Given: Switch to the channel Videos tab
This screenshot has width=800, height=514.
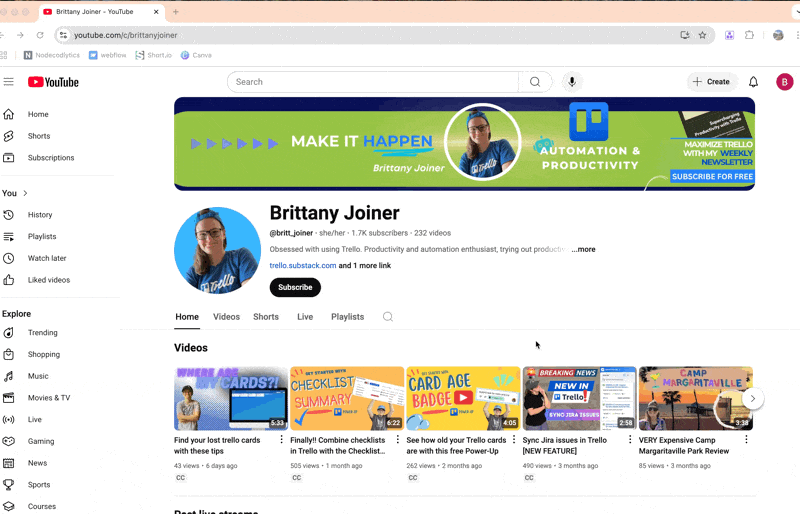Looking at the screenshot, I should click(x=227, y=317).
